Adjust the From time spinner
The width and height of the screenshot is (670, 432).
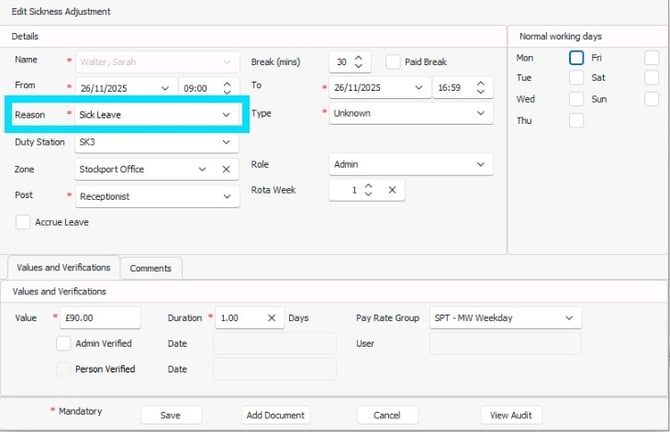[x=227, y=88]
